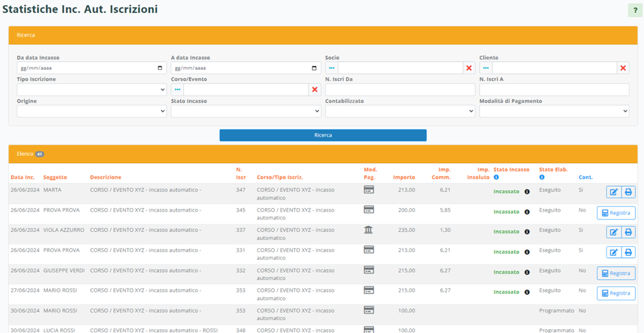The width and height of the screenshot is (644, 333).
Task: Show info for MARTA's Incassato status
Action: tap(527, 192)
